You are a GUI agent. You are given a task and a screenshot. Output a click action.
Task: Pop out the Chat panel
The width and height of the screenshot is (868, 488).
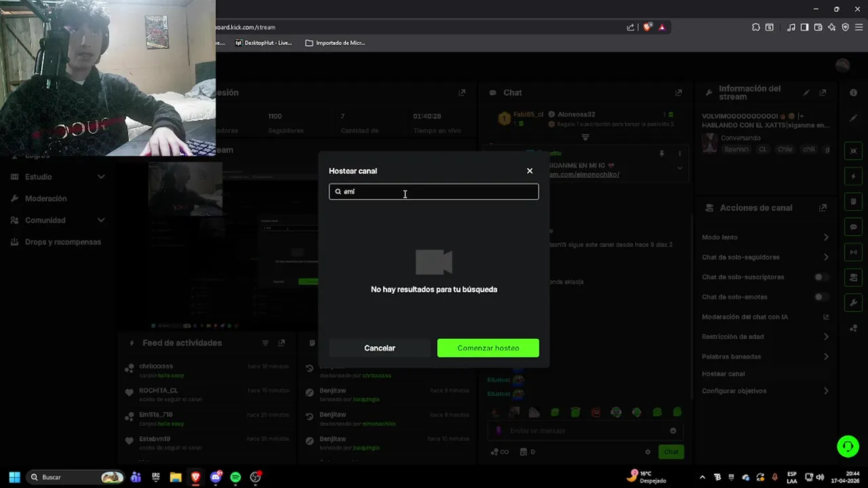[678, 93]
